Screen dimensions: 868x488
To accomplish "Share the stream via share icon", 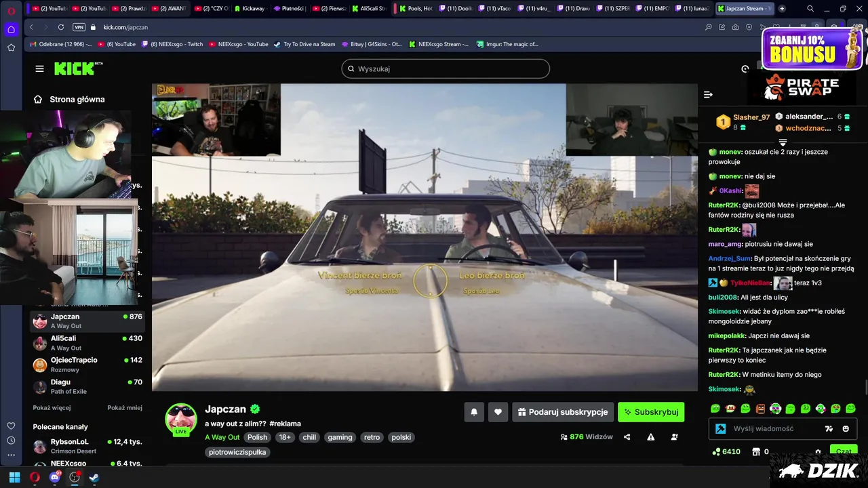I will [x=627, y=437].
